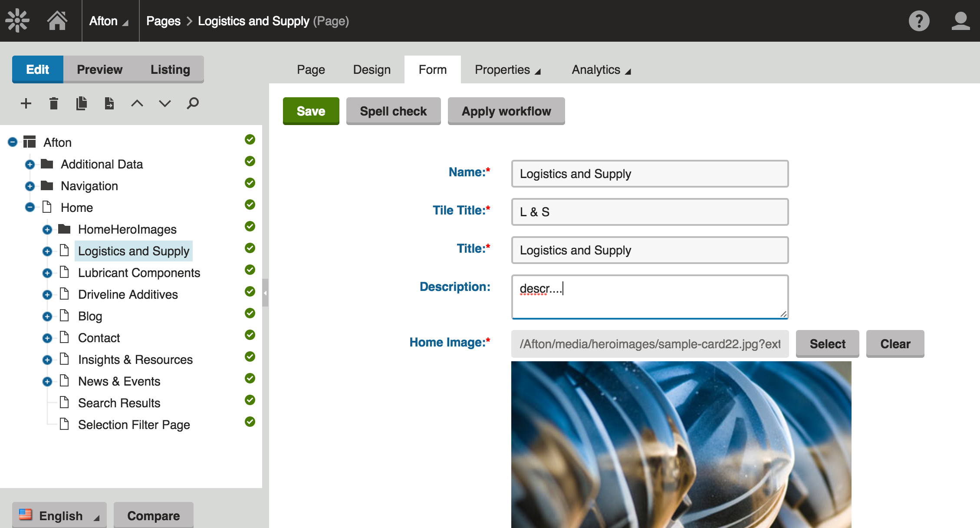This screenshot has height=528, width=980.
Task: Open the search magnifier in tree toolbar
Action: pyautogui.click(x=193, y=103)
